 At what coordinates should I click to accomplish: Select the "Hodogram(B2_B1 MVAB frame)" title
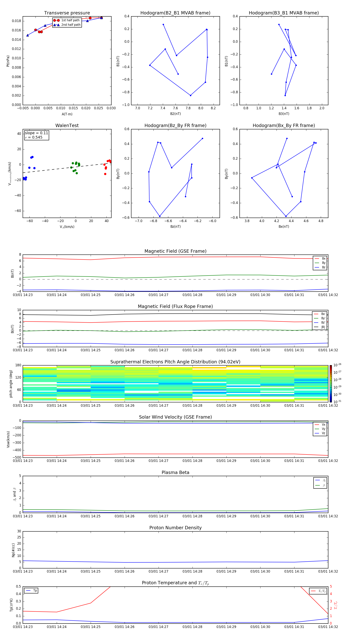[x=175, y=13]
